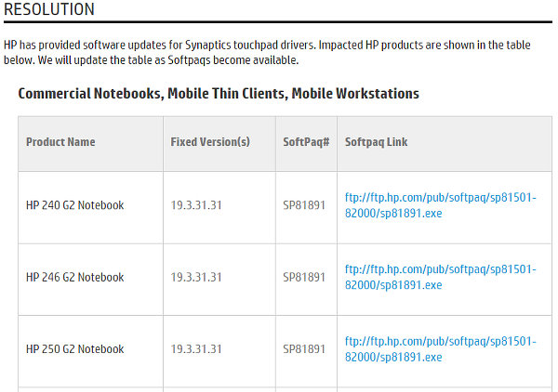Click the Fixed Version(s) column header
Image resolution: width=558 pixels, height=392 pixels.
210,142
